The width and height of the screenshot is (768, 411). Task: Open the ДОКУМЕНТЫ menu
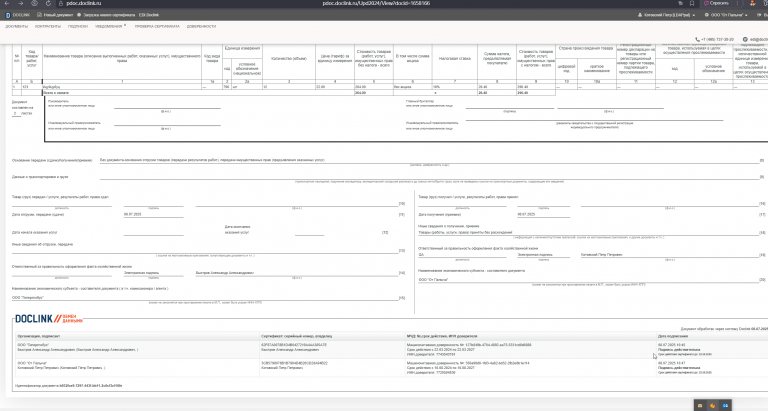coord(17,26)
